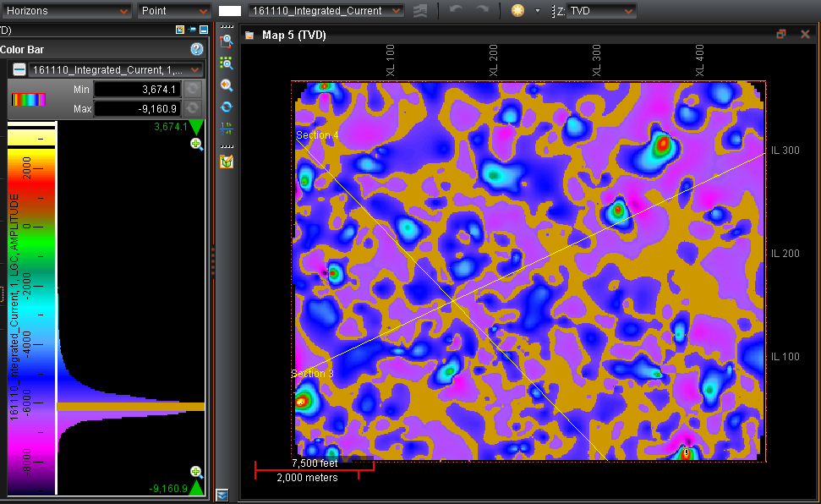This screenshot has height=504, width=821.
Task: Click the XL 400 axis label
Action: [700, 60]
